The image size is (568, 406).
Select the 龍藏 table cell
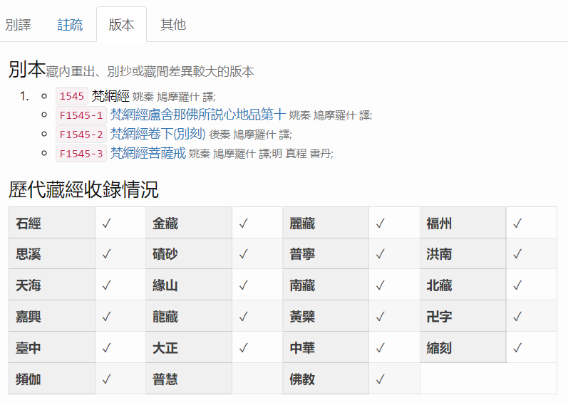pos(189,316)
